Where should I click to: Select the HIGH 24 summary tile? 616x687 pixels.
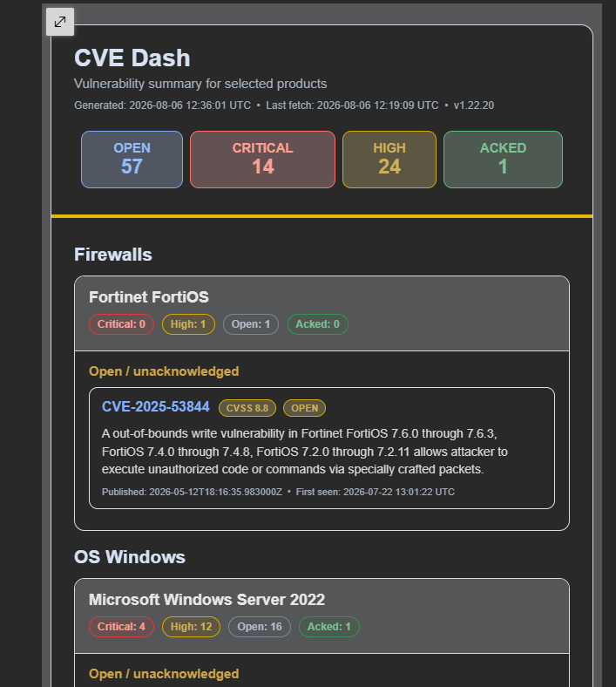coord(389,160)
